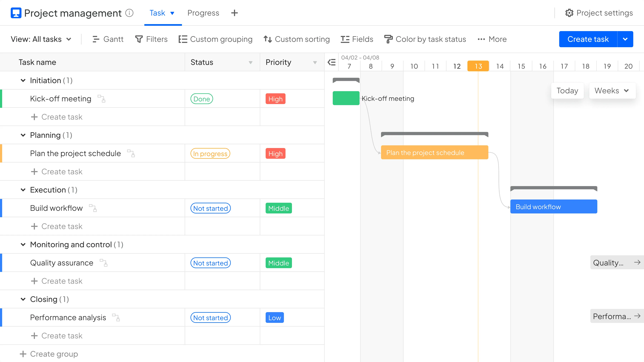Select the orange Plan the project schedule bar

coord(435,152)
